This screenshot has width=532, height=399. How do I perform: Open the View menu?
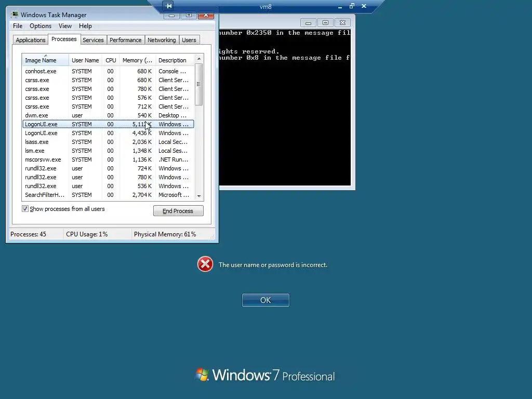pos(65,26)
